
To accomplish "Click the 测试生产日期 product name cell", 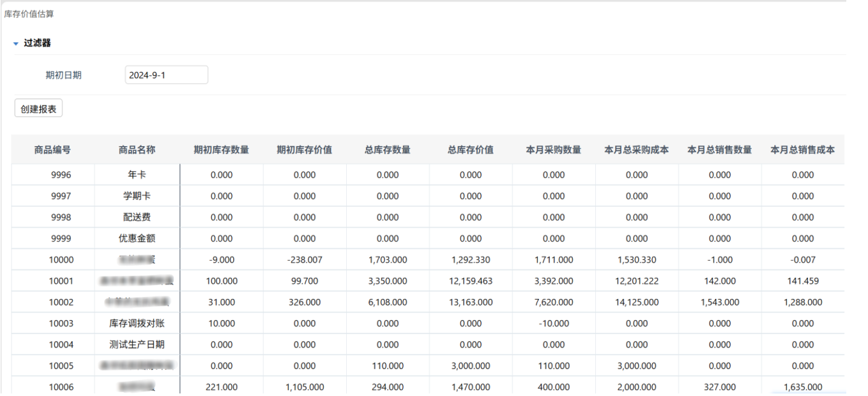I will tap(137, 344).
